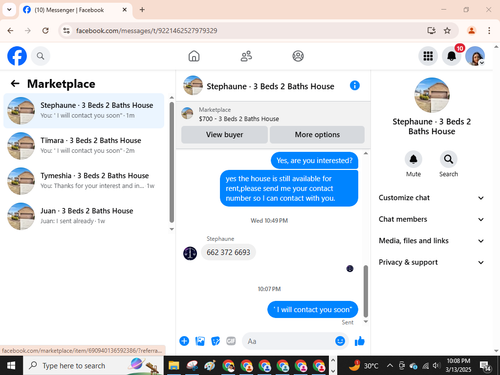Click the chat header Stephaune - 3 Beds 2 Baths House
The height and width of the screenshot is (375, 500).
point(270,86)
